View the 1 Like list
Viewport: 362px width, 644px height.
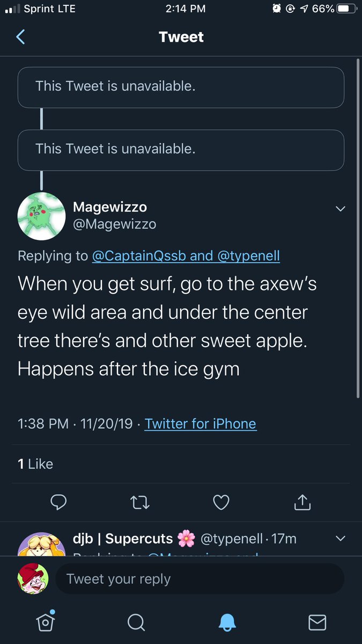point(35,464)
